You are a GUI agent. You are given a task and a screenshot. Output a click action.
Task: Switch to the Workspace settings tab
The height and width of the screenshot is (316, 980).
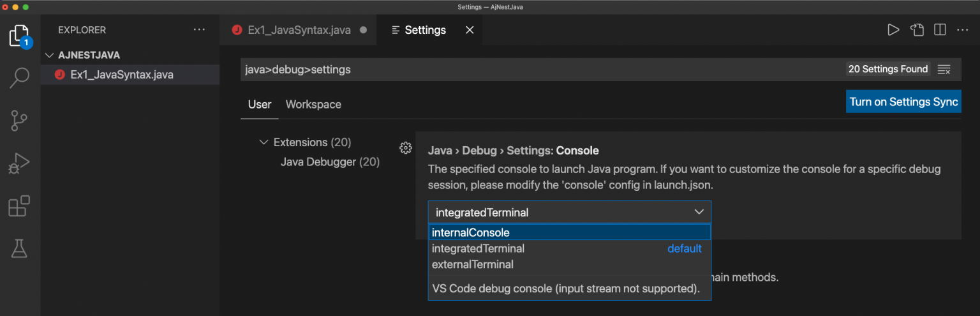point(313,105)
